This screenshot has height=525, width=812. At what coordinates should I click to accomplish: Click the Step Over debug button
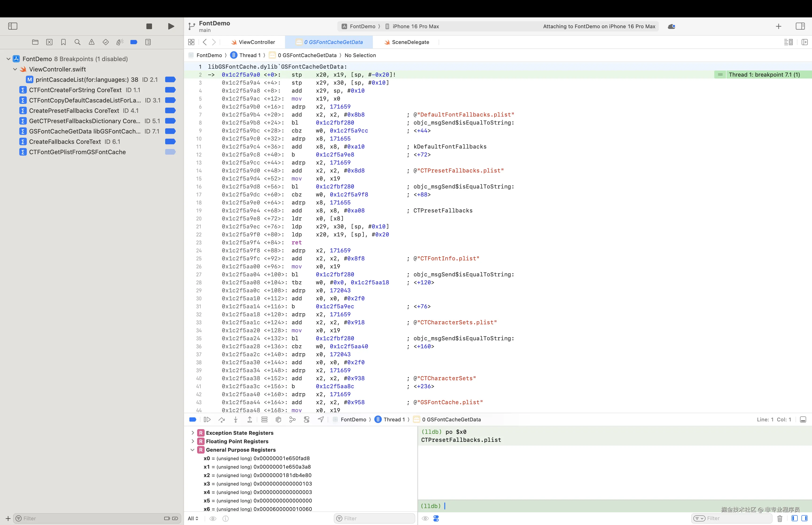click(222, 419)
